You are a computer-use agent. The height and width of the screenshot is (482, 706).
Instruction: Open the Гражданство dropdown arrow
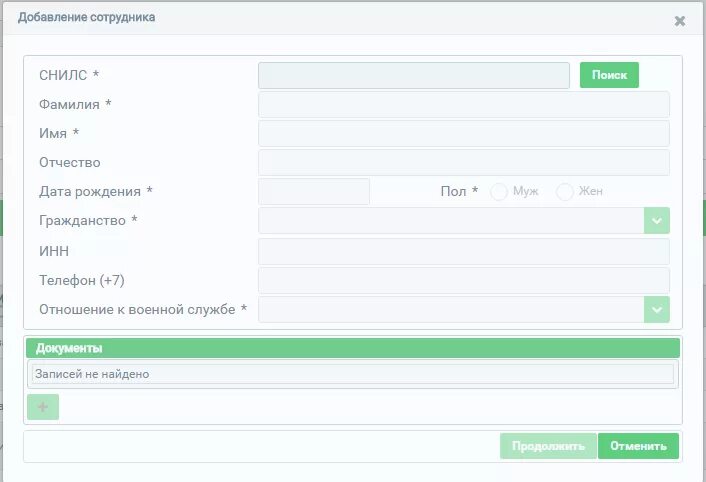(x=657, y=221)
